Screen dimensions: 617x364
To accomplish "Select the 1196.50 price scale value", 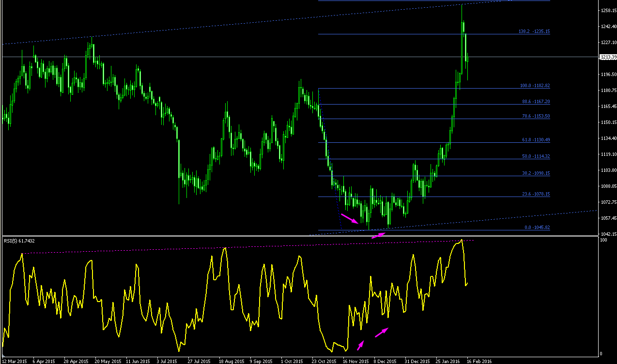I will coord(608,74).
